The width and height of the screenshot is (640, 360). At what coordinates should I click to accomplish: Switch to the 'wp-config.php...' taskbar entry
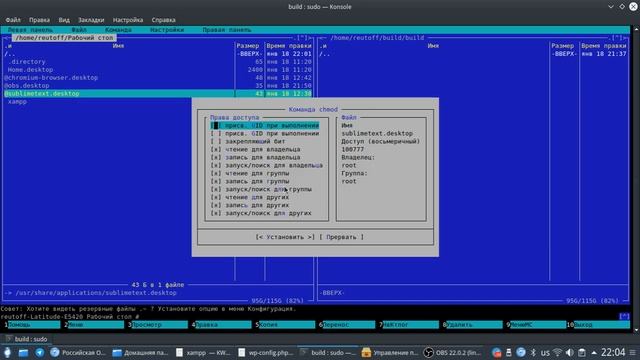265,352
